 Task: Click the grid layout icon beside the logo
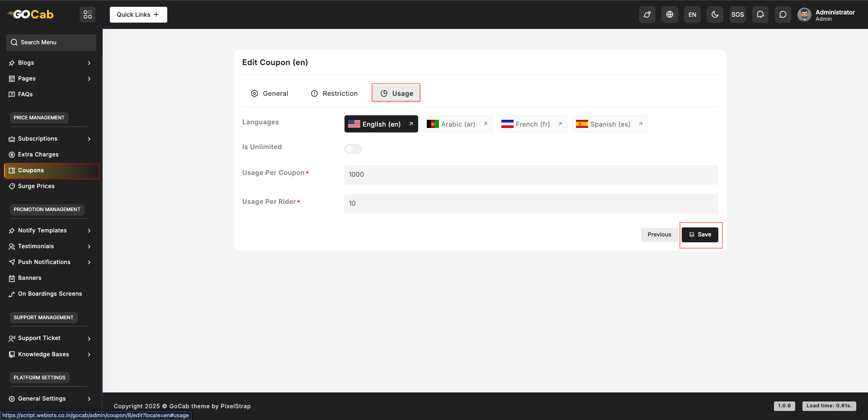pos(88,14)
